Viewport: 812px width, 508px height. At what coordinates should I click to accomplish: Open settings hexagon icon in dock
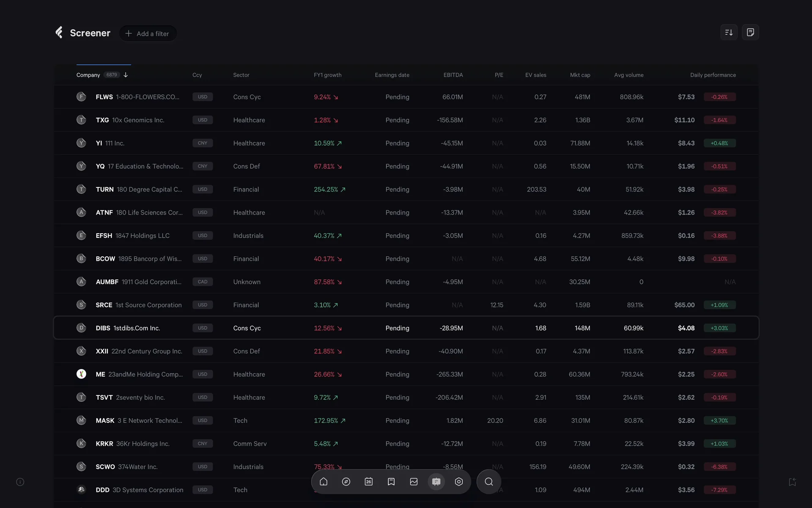[x=459, y=482]
